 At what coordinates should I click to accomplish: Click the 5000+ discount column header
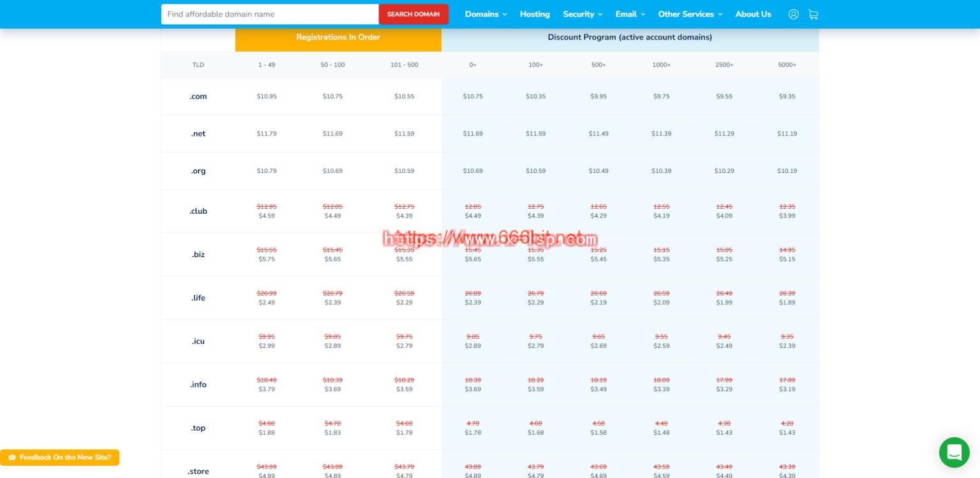[787, 64]
